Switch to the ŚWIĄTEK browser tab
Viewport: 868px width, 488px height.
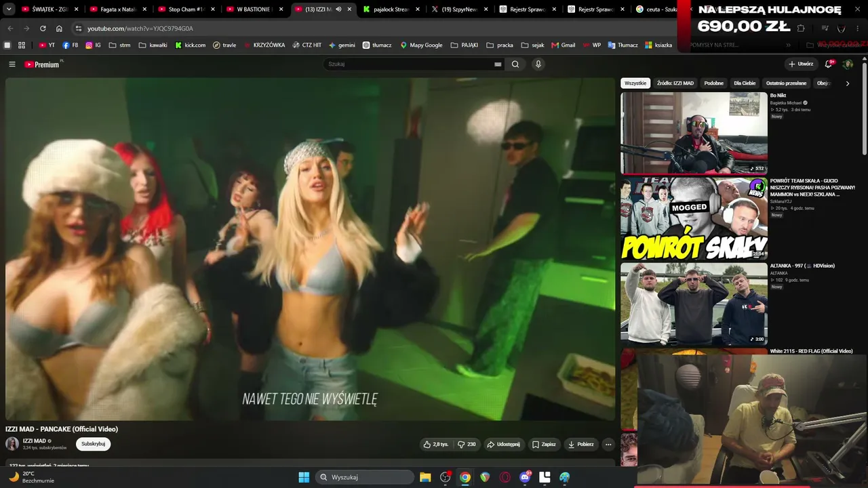[50, 9]
